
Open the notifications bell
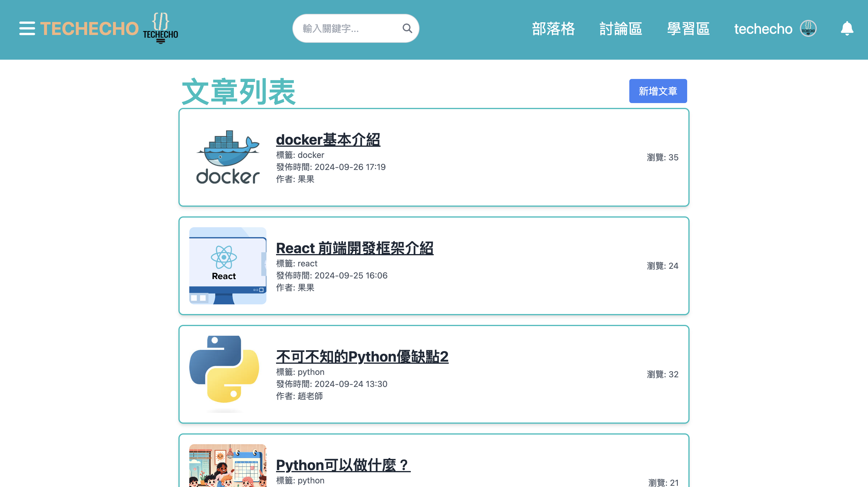click(846, 28)
